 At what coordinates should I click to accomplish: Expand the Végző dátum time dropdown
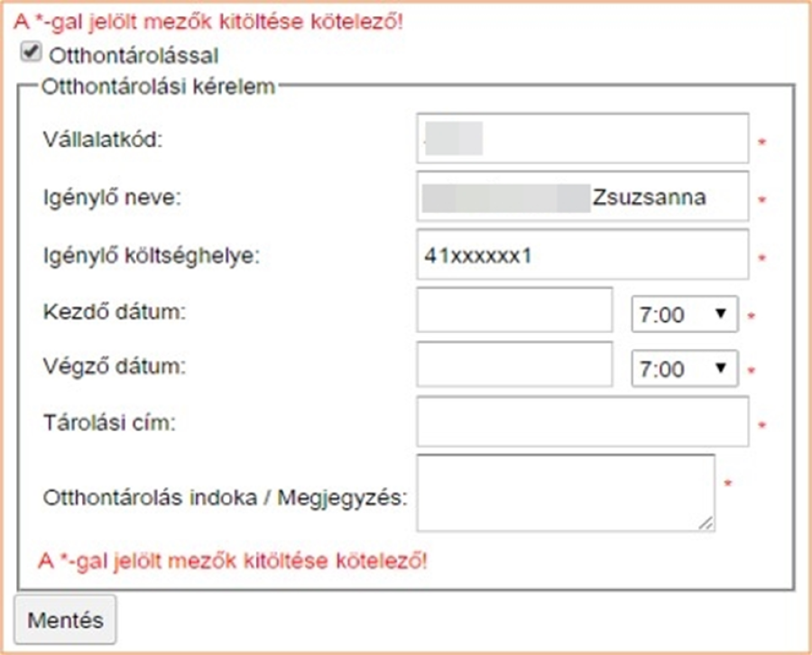684,368
